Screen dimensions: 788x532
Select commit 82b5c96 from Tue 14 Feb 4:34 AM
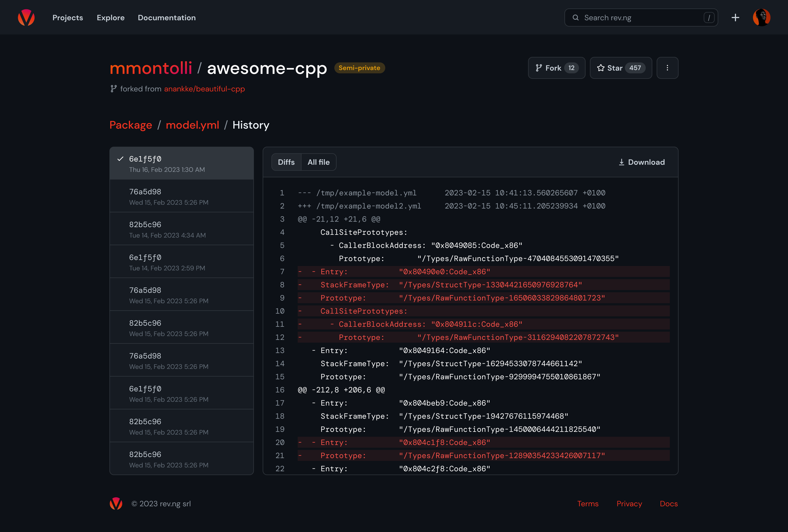click(181, 229)
